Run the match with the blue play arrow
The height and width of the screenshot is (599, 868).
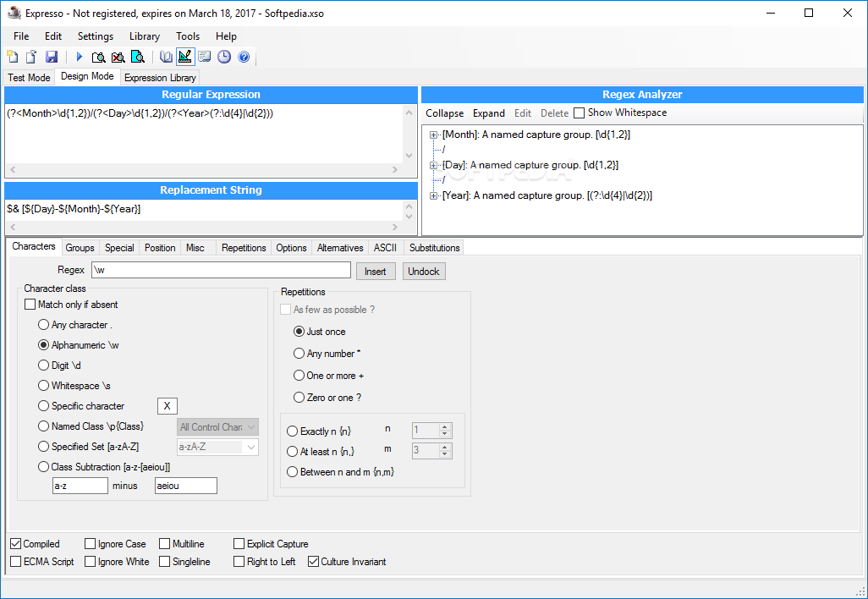click(80, 57)
